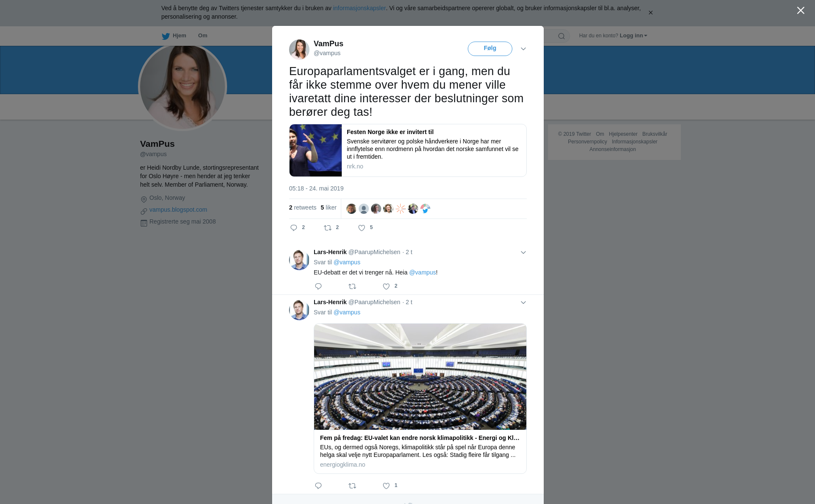The width and height of the screenshot is (815, 504).
Task: Retweet the main VamPus tweet
Action: [x=328, y=228]
